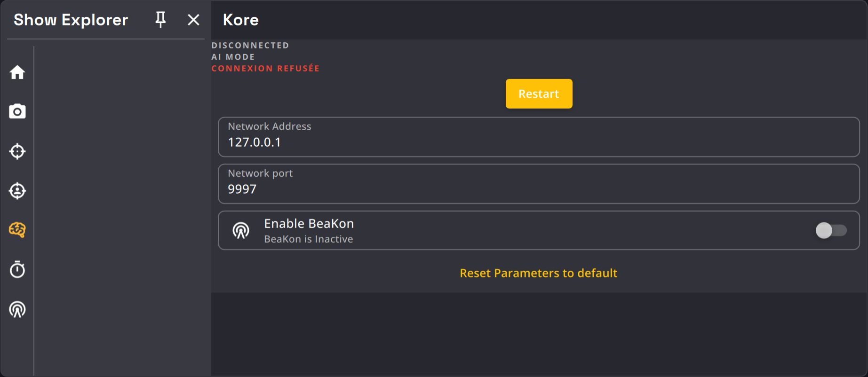The image size is (868, 377).
Task: Select the crosshair target sidebar icon
Action: (17, 151)
